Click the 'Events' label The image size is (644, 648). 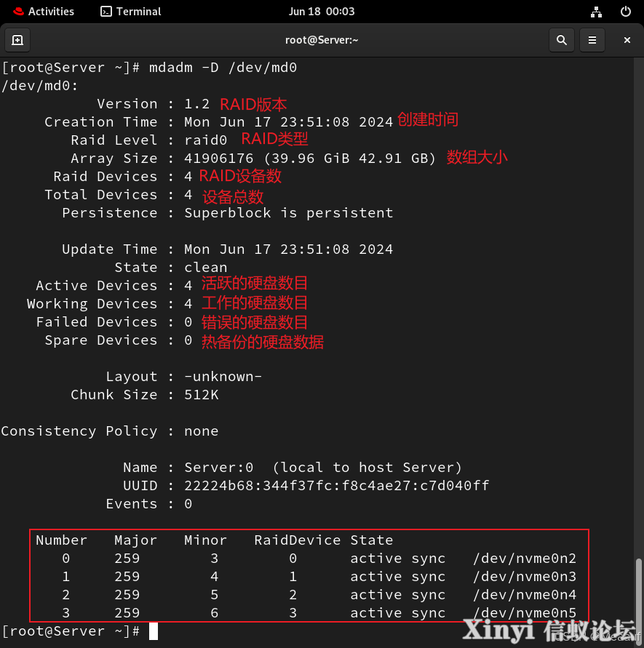coord(132,504)
